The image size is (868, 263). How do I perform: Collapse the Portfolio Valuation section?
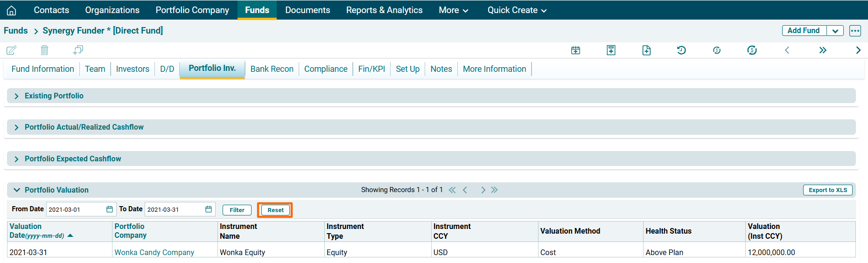17,190
